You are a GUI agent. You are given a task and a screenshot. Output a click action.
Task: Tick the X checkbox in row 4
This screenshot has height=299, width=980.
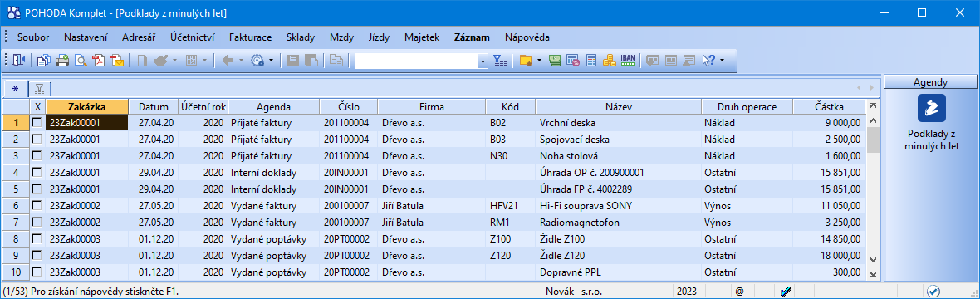point(37,172)
